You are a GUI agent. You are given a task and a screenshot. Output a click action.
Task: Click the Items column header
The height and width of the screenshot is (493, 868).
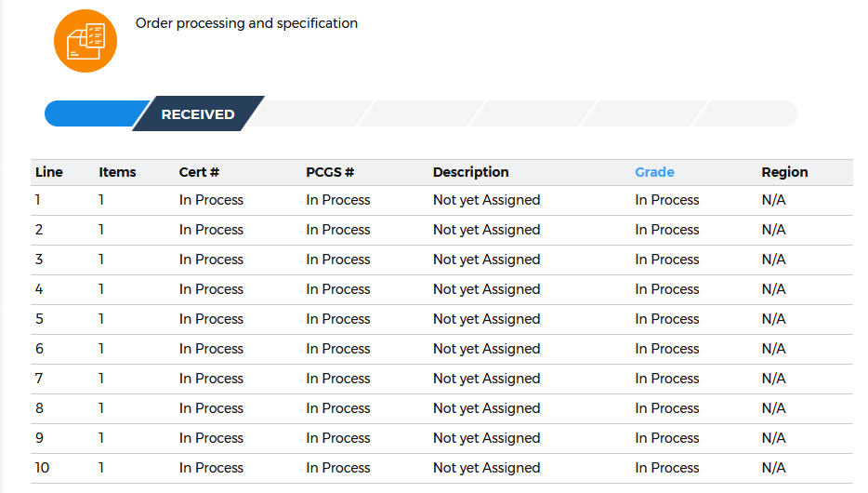tap(117, 172)
